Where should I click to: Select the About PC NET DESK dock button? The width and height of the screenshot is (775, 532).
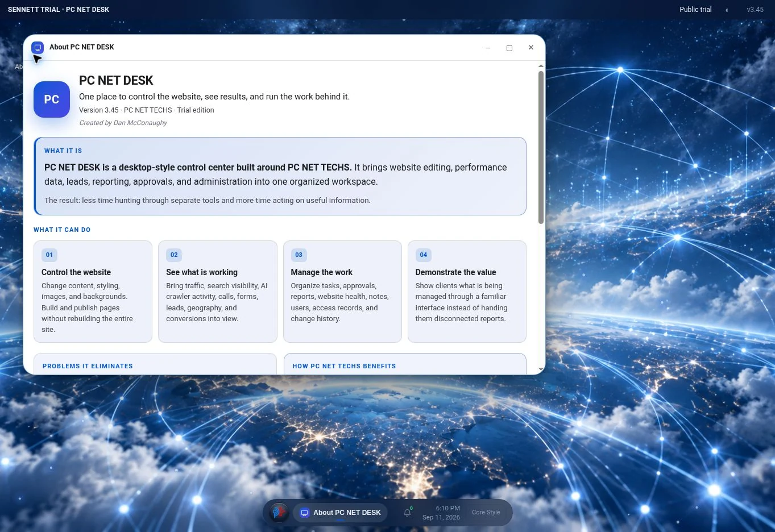340,512
